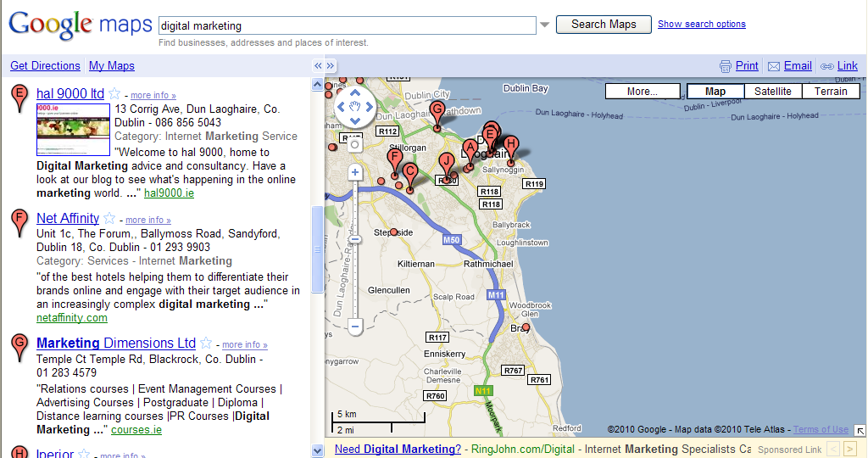Click map marker C on the map
The width and height of the screenshot is (868, 458).
[x=409, y=177]
